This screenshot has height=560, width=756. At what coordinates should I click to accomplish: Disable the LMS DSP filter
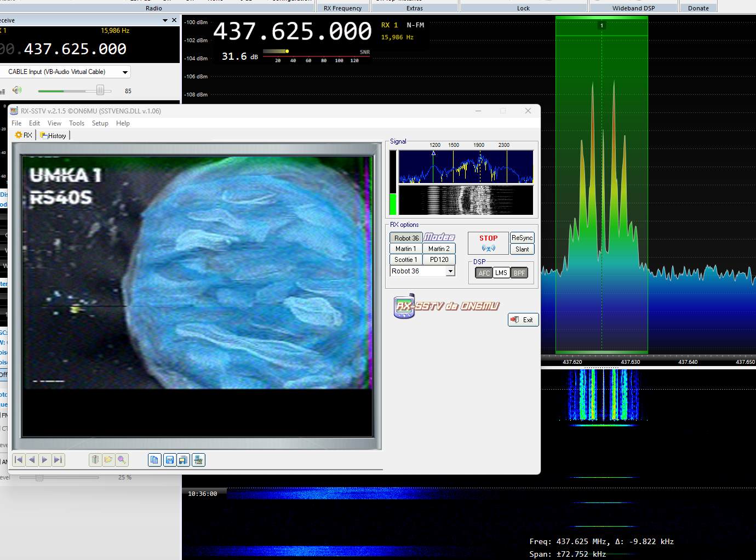[501, 272]
